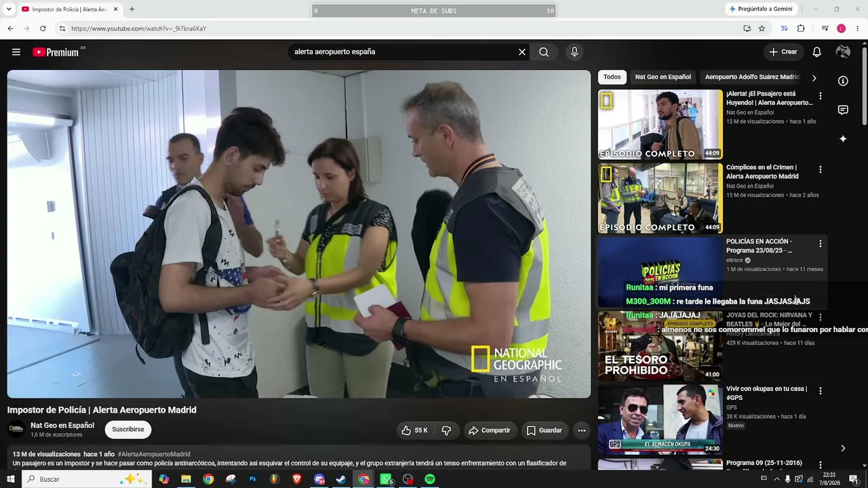The image size is (868, 488).
Task: Open the Windows Start menu
Action: click(10, 479)
